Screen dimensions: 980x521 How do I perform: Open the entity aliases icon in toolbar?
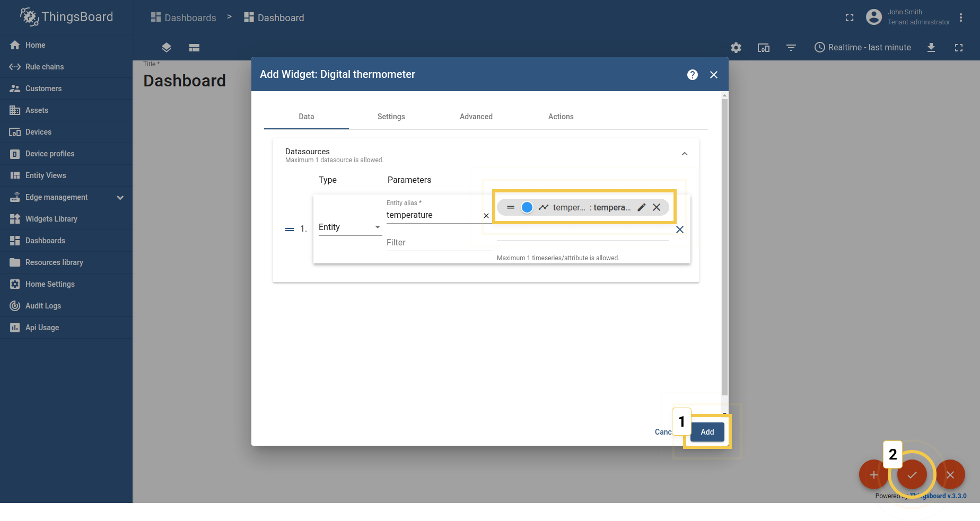point(764,48)
